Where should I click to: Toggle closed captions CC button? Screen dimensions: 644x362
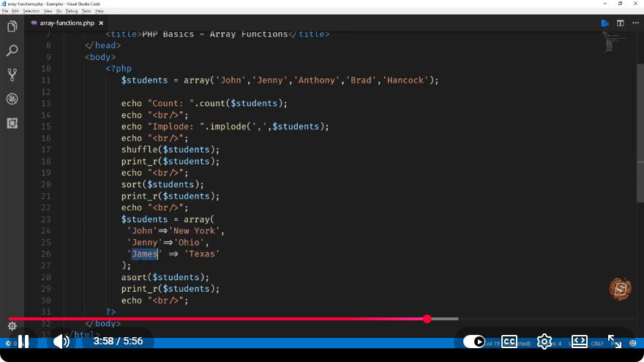pos(509,341)
